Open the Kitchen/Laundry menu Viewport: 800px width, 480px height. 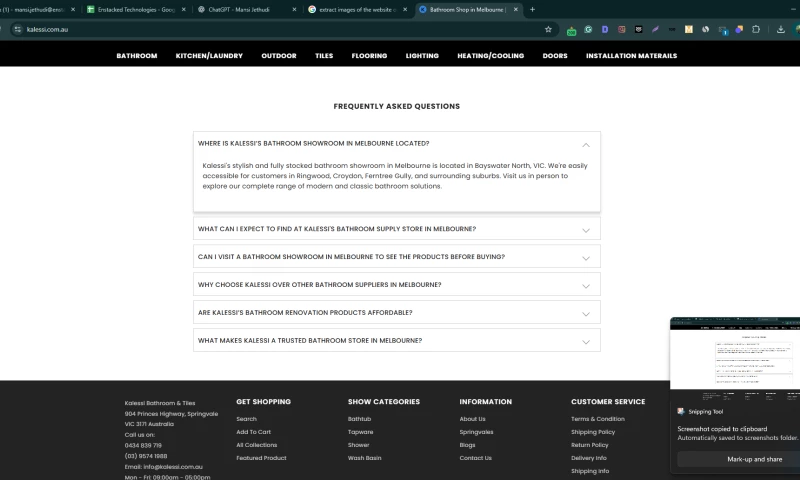pyautogui.click(x=209, y=56)
